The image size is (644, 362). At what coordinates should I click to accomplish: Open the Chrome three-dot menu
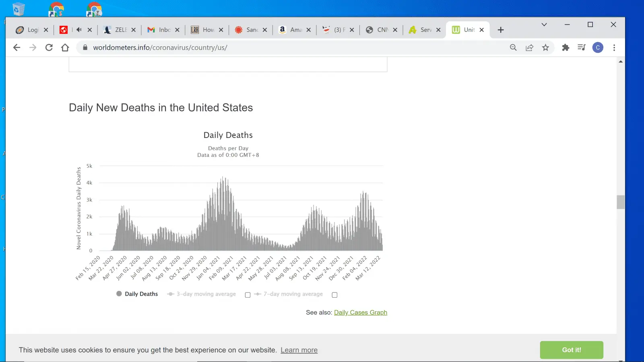pos(614,47)
